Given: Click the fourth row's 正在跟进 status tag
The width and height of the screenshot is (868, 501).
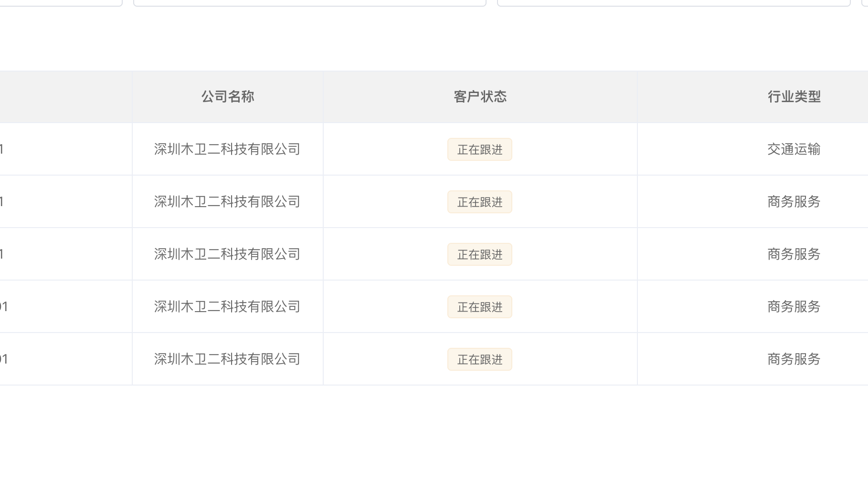Looking at the screenshot, I should point(480,307).
